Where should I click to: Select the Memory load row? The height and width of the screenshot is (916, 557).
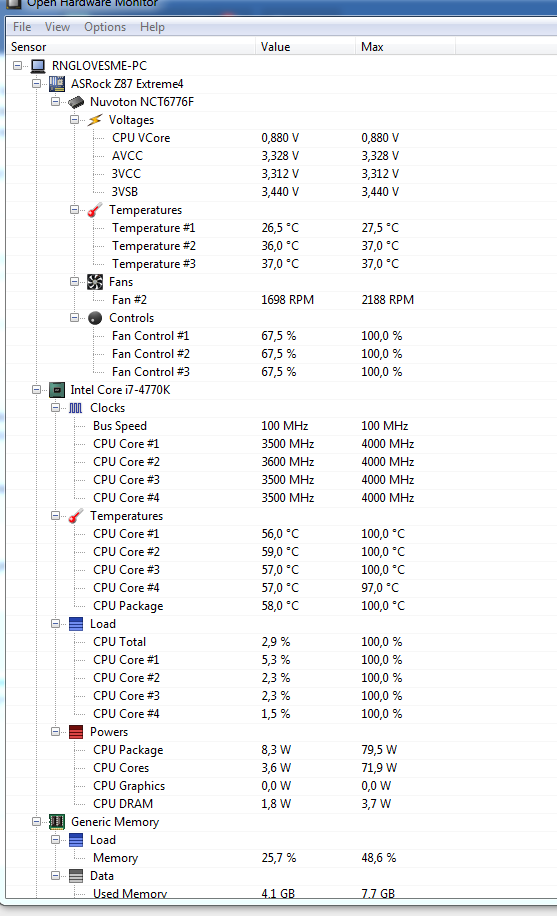point(282,858)
